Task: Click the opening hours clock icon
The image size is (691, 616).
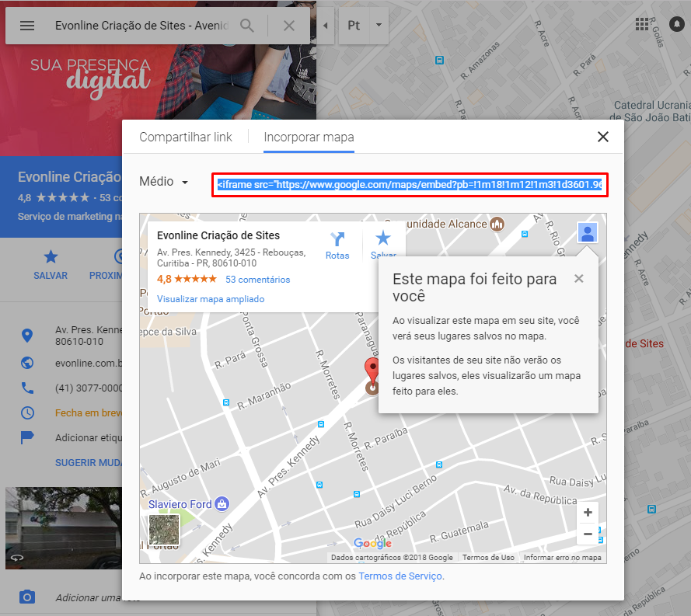Action: click(27, 412)
